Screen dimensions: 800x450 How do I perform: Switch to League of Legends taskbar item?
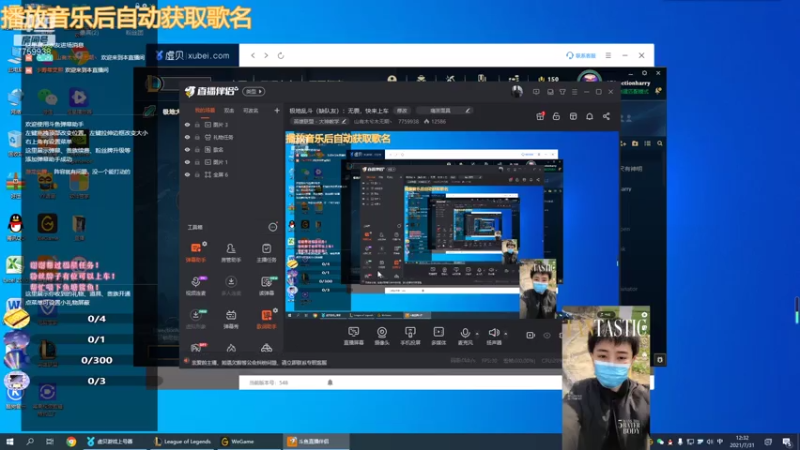[x=183, y=441]
